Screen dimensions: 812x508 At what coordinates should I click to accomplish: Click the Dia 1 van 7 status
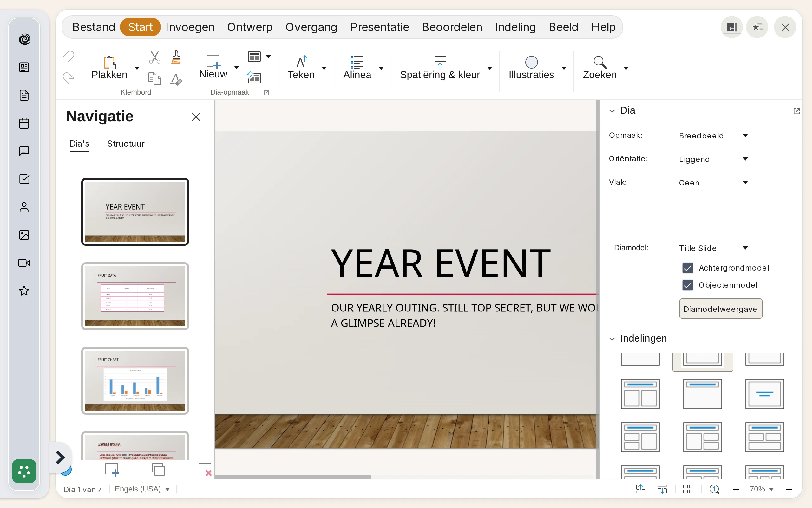pos(82,489)
